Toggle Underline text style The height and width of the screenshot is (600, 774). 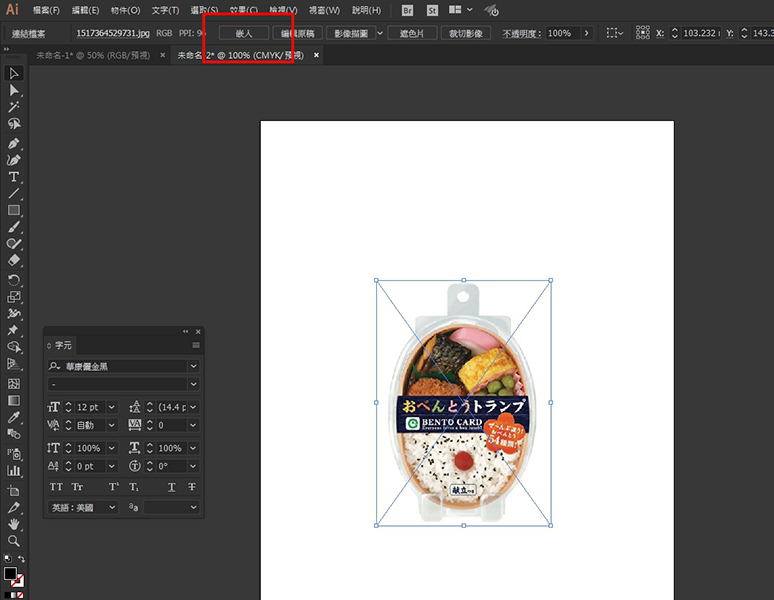[x=171, y=487]
